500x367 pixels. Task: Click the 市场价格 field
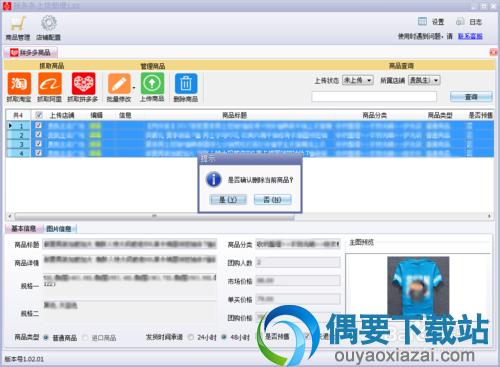coord(298,281)
